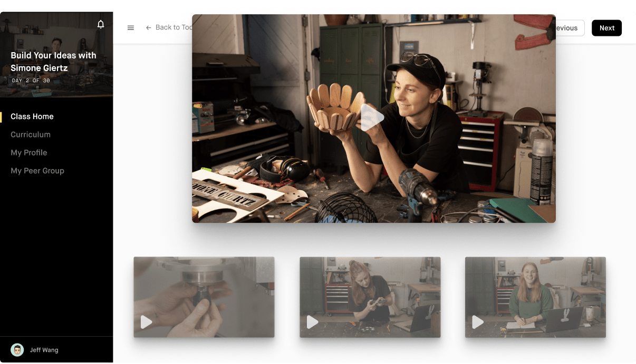Click the hamburger menu icon
Screen dimensions: 636x364
pos(130,27)
